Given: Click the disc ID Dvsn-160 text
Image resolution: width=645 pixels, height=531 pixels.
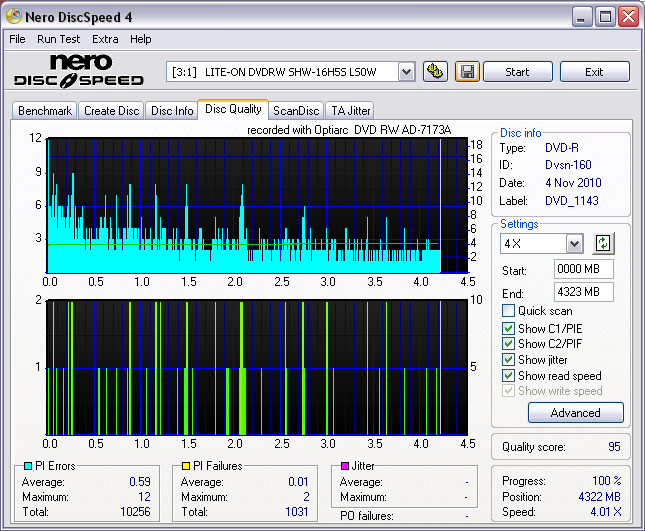Looking at the screenshot, I should tap(568, 165).
